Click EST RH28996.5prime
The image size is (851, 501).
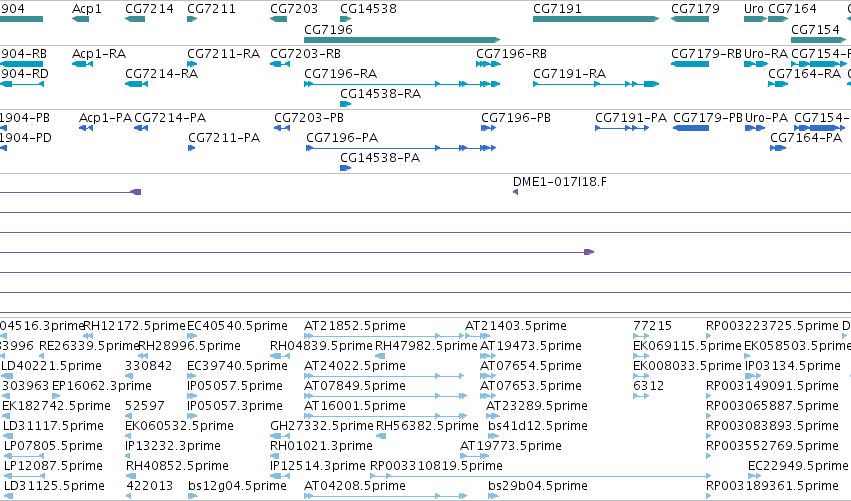tap(189, 346)
